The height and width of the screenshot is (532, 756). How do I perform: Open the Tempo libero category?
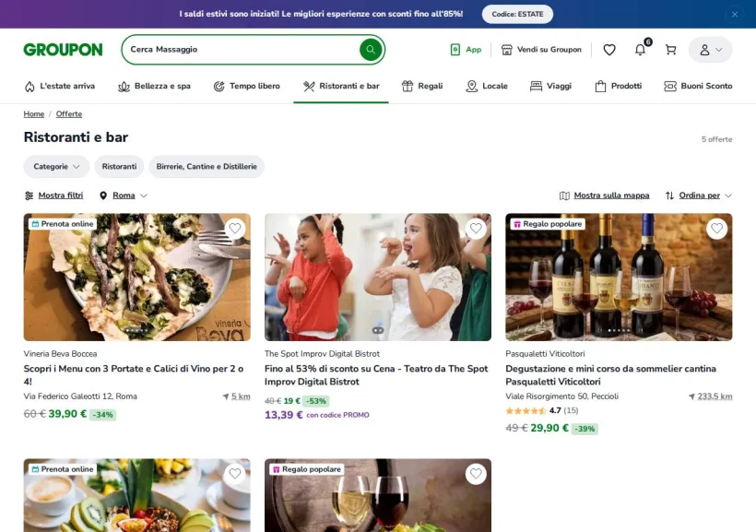coord(246,86)
